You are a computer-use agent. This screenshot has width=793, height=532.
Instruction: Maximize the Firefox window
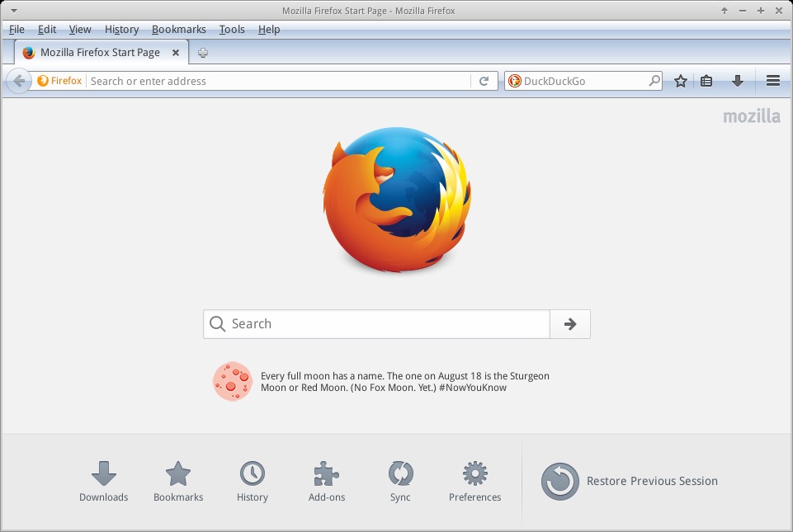[761, 11]
